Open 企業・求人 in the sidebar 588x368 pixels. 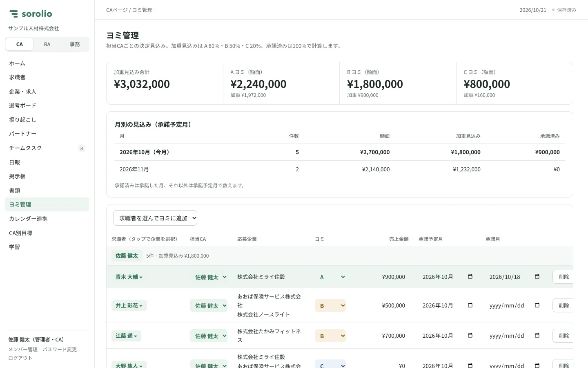[x=47, y=92]
